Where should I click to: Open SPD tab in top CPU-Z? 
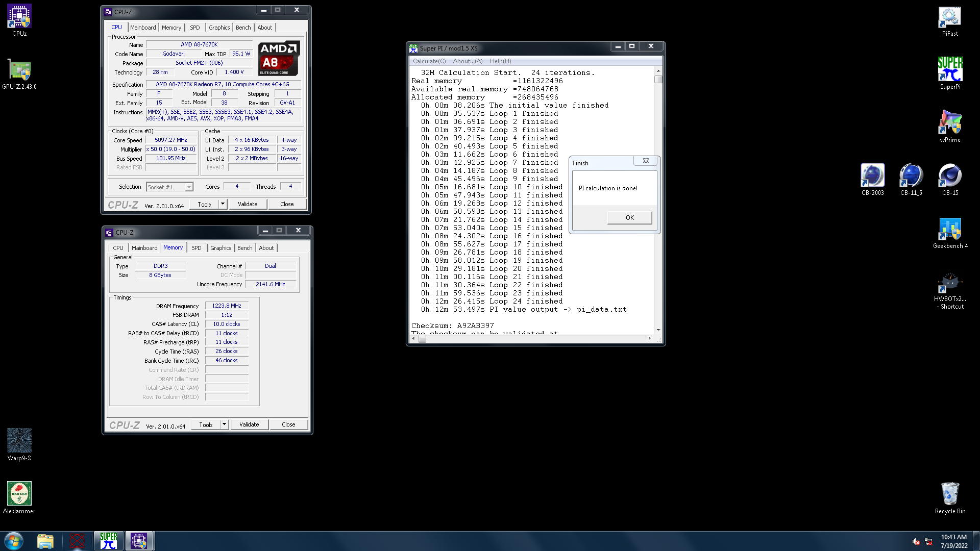tap(195, 28)
